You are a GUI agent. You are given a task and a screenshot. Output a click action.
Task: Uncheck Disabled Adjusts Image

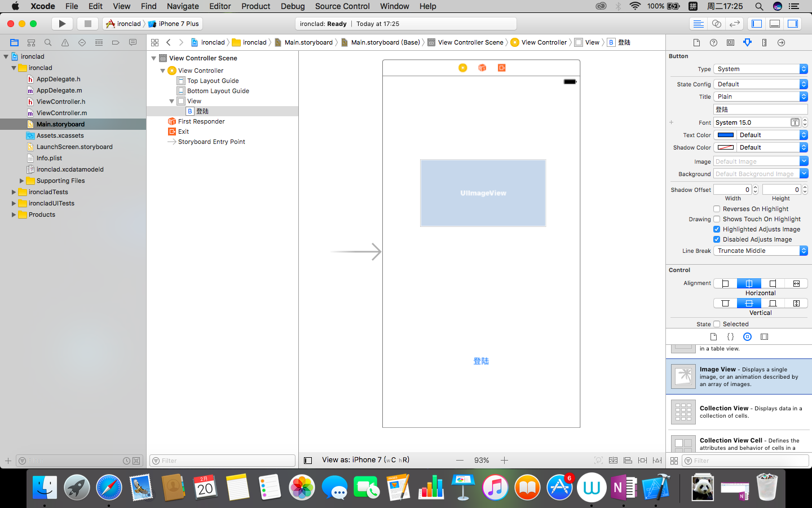click(x=717, y=239)
